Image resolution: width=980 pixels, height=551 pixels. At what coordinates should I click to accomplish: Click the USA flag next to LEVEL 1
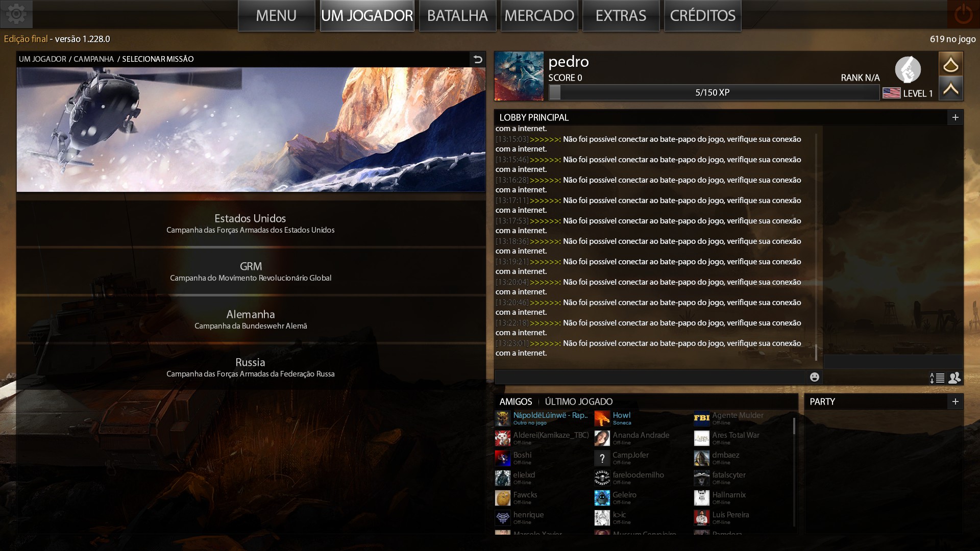pyautogui.click(x=891, y=93)
